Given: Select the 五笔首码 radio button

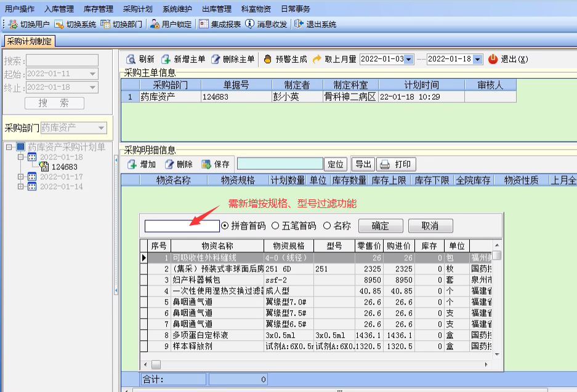Looking at the screenshot, I should tap(275, 226).
